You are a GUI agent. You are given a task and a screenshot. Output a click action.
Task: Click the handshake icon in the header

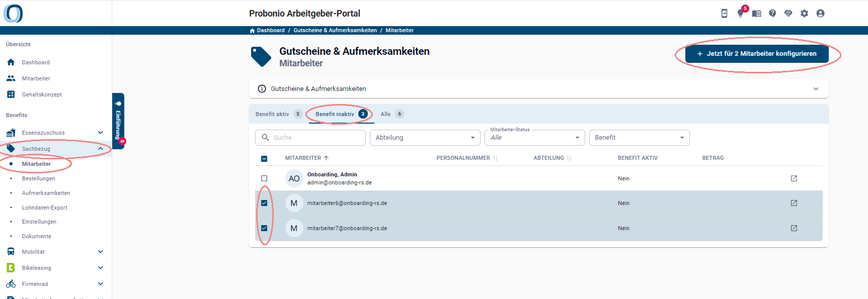pos(788,14)
